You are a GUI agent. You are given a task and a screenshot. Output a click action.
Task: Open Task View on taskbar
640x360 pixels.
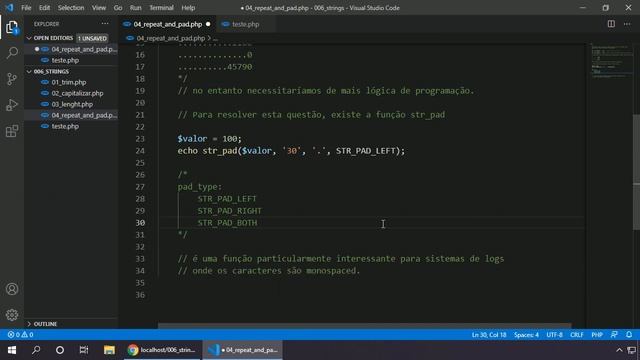coord(84,350)
